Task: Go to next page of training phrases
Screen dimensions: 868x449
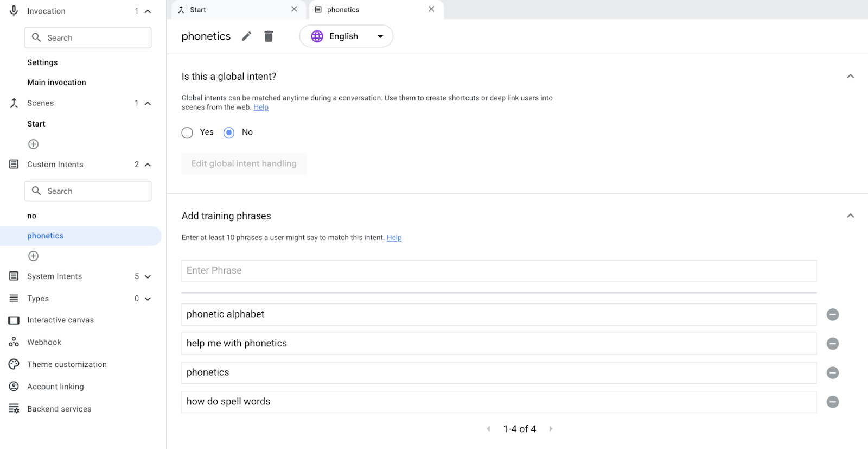Action: tap(551, 429)
